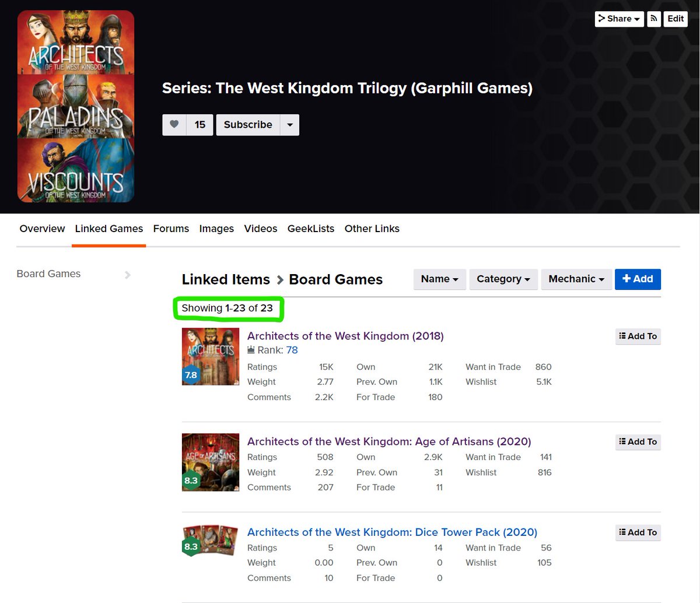Image resolution: width=700 pixels, height=603 pixels.
Task: Click the Rank 78 link
Action: pos(292,350)
